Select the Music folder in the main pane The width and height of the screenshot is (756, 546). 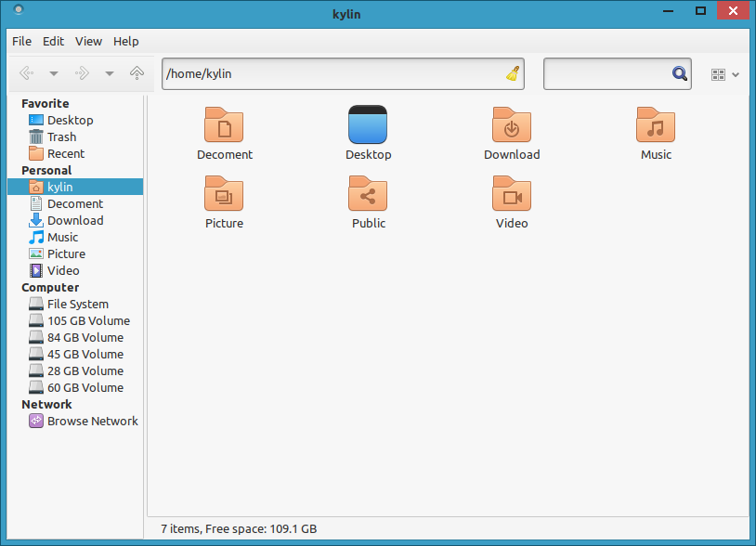coord(656,134)
